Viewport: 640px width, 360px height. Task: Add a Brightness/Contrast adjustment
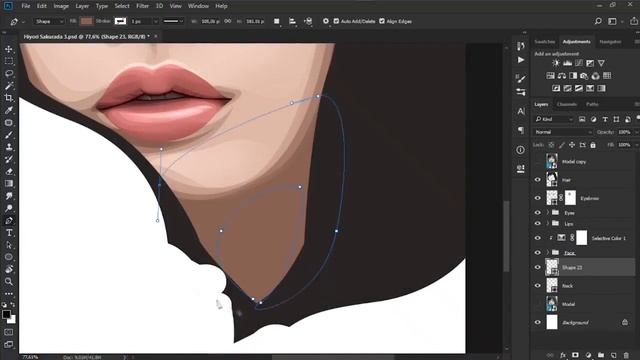pos(556,63)
